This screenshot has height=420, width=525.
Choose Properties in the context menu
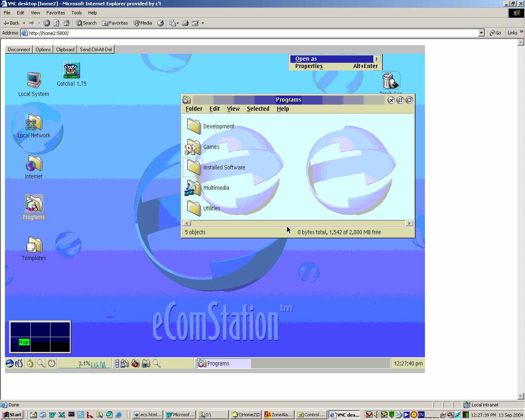click(336, 66)
